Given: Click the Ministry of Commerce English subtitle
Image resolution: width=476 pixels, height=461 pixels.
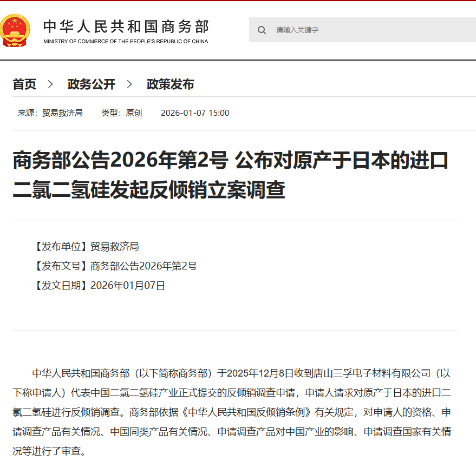Looking at the screenshot, I should [x=126, y=41].
